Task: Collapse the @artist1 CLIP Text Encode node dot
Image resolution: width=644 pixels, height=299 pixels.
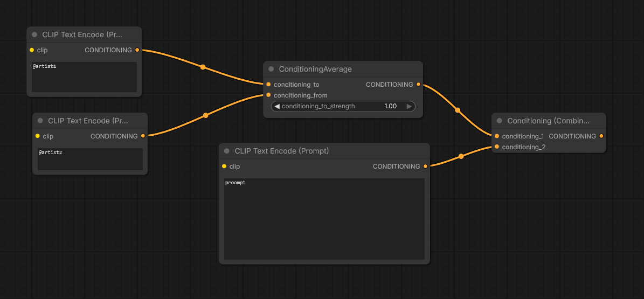Action: tap(34, 35)
